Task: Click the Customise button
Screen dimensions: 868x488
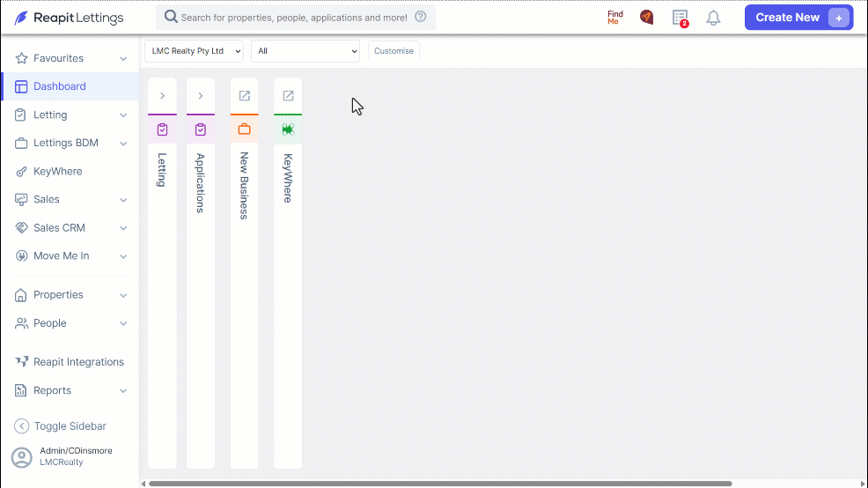Action: pos(394,51)
